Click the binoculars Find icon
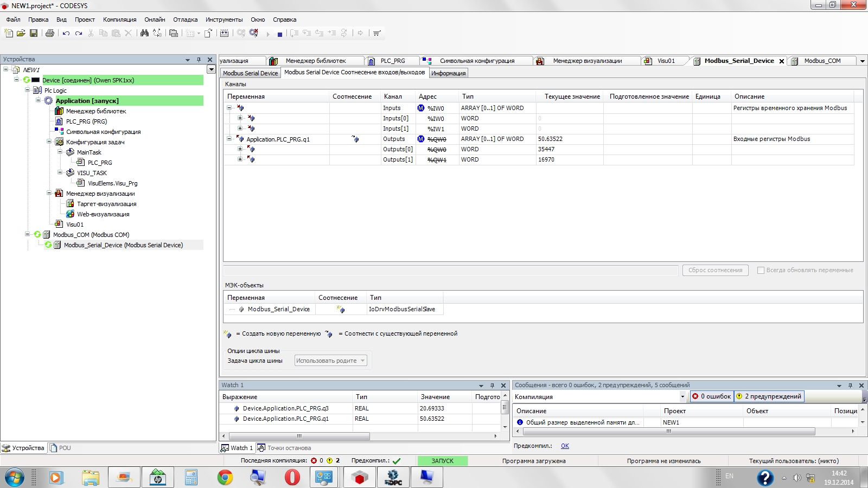This screenshot has width=868, height=488. pos(144,33)
